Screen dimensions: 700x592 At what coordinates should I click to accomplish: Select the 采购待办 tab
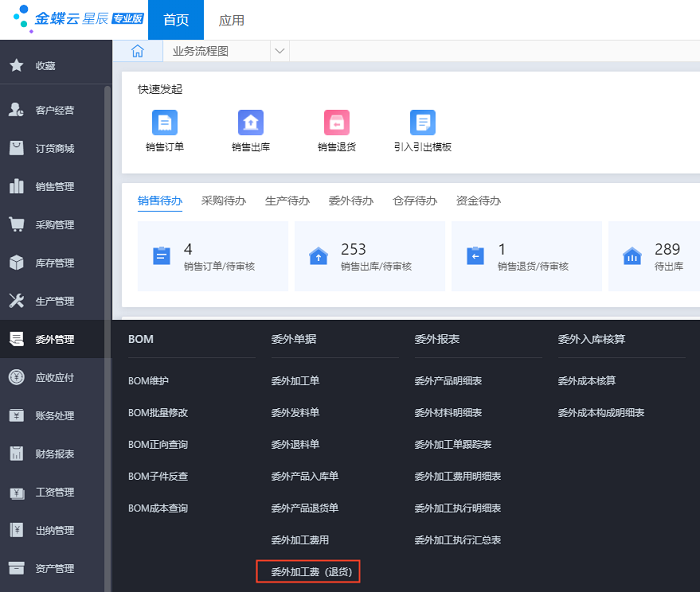pyautogui.click(x=223, y=200)
